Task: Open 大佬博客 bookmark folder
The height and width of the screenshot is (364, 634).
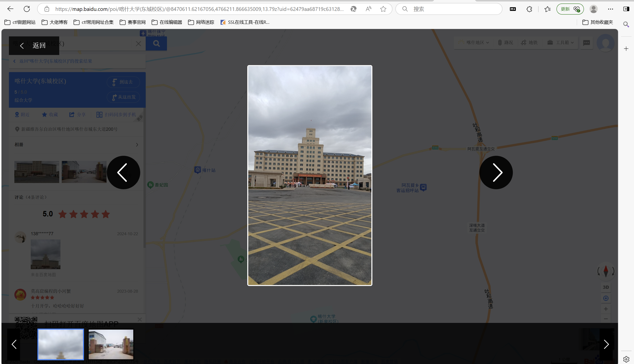Action: pyautogui.click(x=55, y=22)
